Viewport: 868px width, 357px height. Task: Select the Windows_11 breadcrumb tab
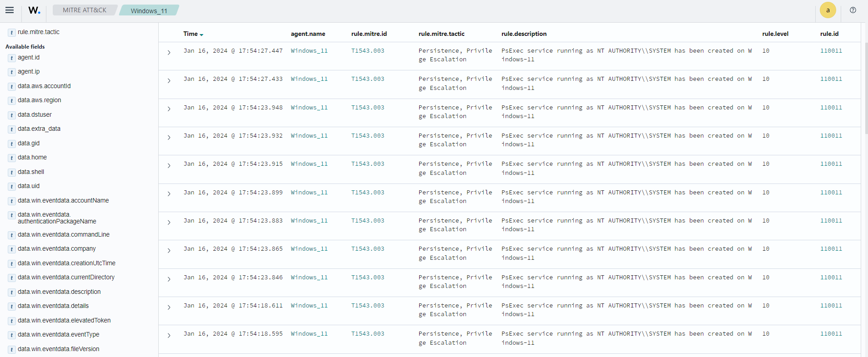pyautogui.click(x=149, y=10)
